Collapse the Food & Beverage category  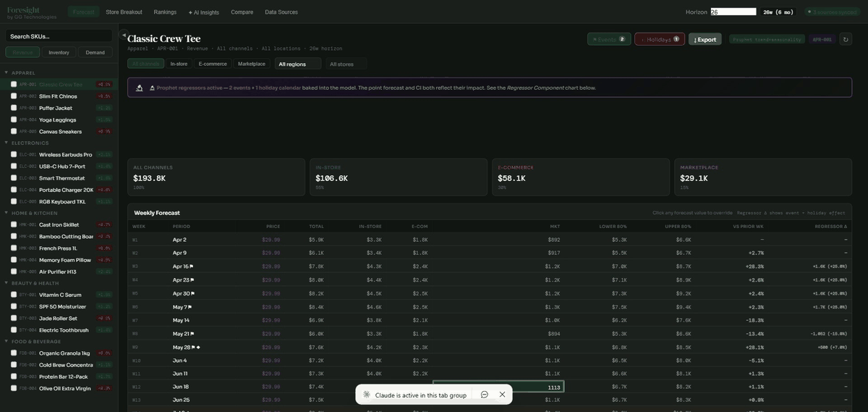pos(7,341)
